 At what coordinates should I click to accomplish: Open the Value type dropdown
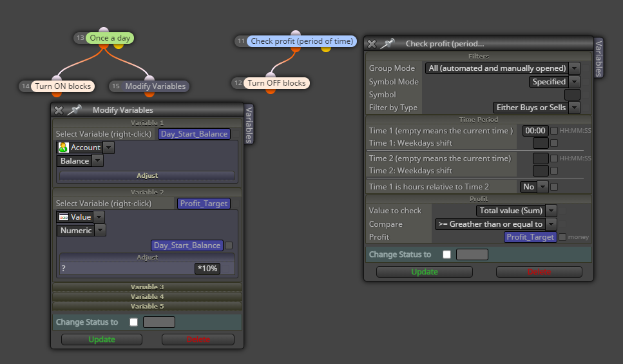pos(99,217)
